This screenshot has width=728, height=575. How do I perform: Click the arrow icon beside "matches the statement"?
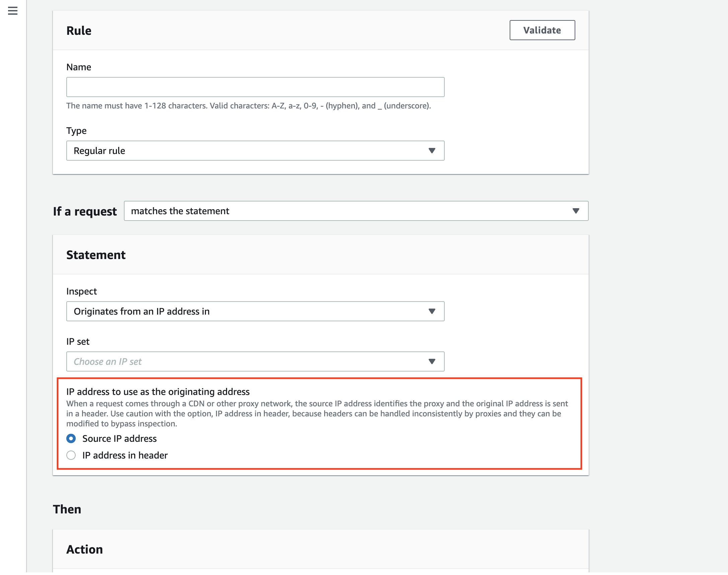click(575, 211)
